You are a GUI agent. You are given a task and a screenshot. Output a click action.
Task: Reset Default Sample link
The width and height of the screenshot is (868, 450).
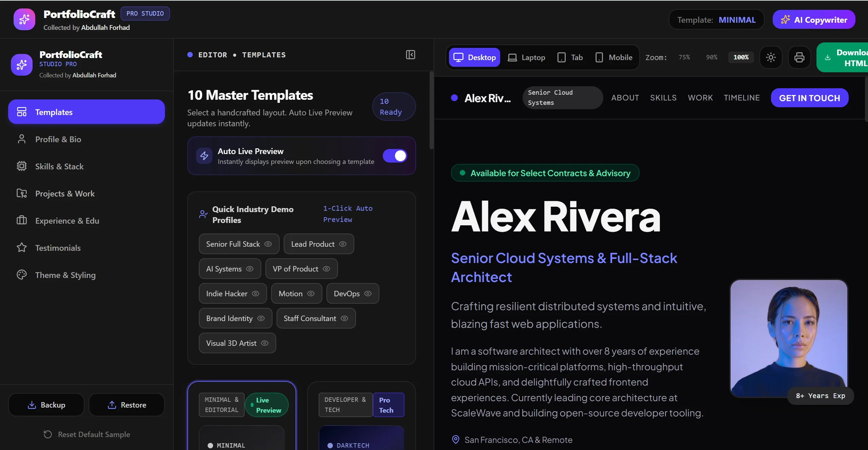[87, 434]
